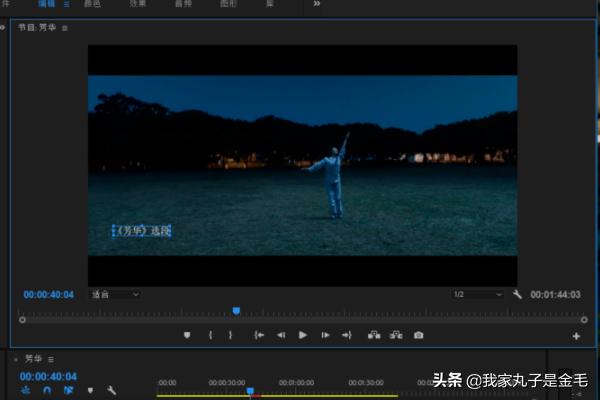The image size is (600, 400).
Task: Open the button editor plus icon
Action: 576,337
